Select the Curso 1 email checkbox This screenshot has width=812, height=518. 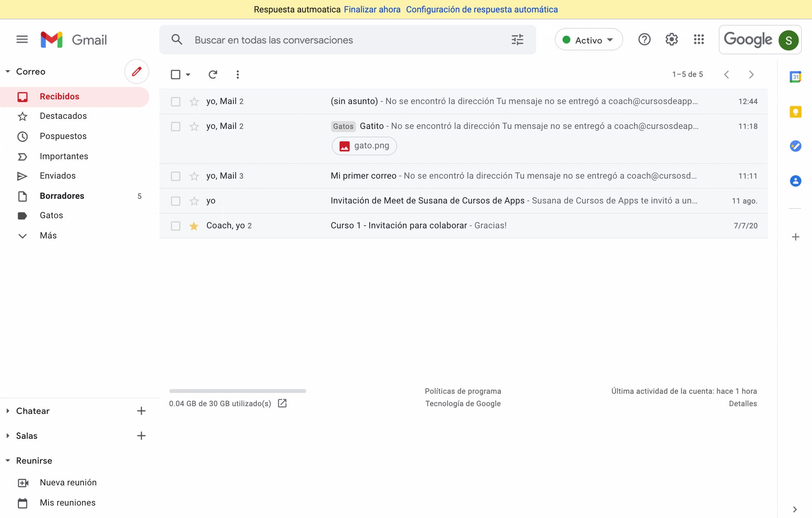(x=176, y=226)
